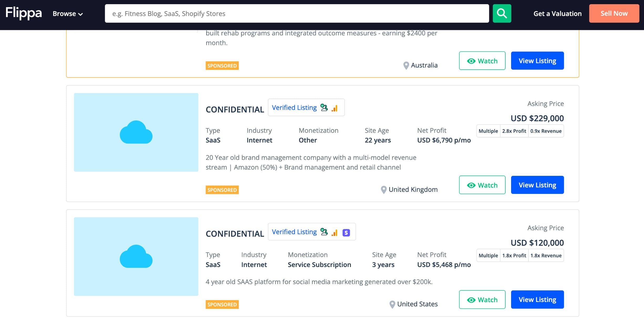644x323 pixels.
Task: Click the Flippa logo icon
Action: point(24,13)
